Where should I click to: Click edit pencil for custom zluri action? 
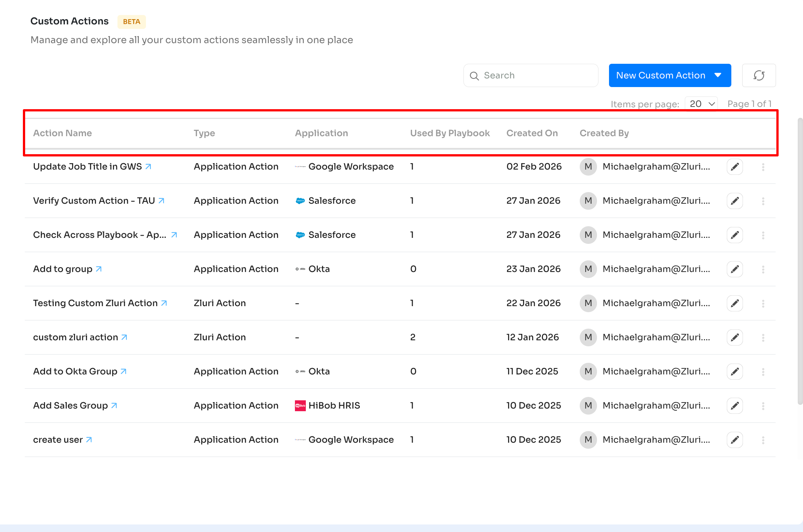[x=735, y=337]
